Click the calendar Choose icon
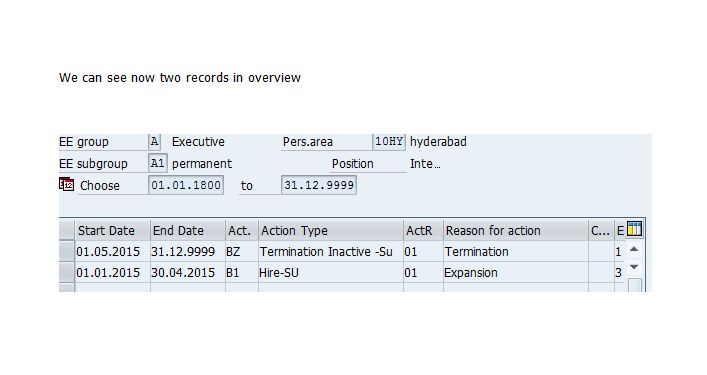Screen dimensions: 707x375 pos(66,184)
